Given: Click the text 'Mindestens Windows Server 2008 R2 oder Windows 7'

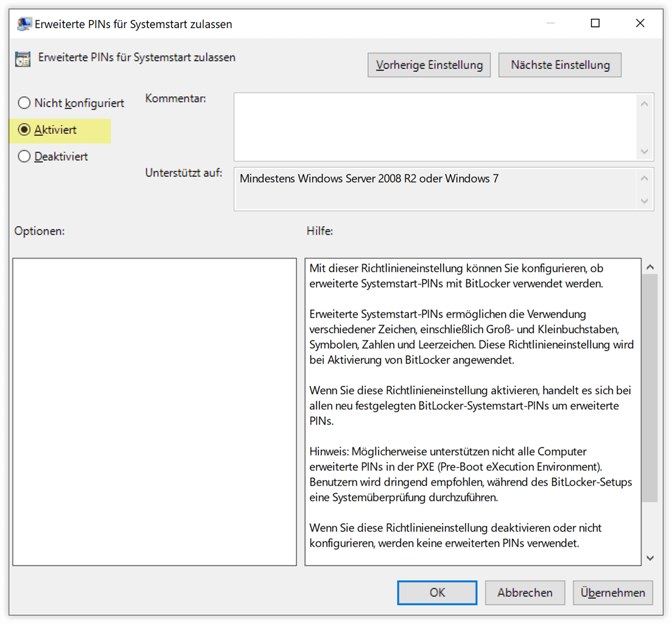Looking at the screenshot, I should point(369,178).
